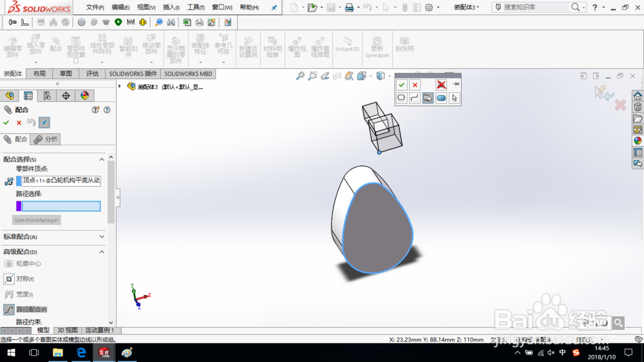Switch to 分析 tab in mate panel
The image size is (644, 362).
[46, 139]
